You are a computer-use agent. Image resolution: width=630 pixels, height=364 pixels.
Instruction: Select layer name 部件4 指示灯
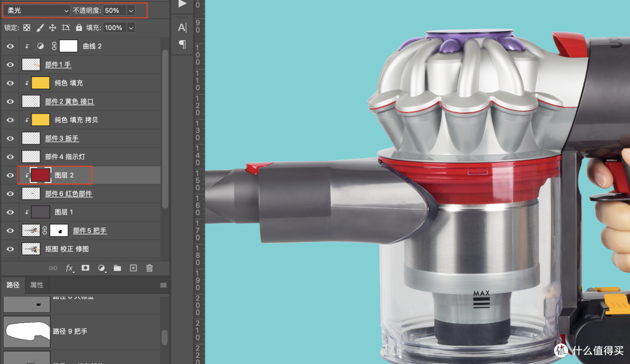click(x=65, y=157)
